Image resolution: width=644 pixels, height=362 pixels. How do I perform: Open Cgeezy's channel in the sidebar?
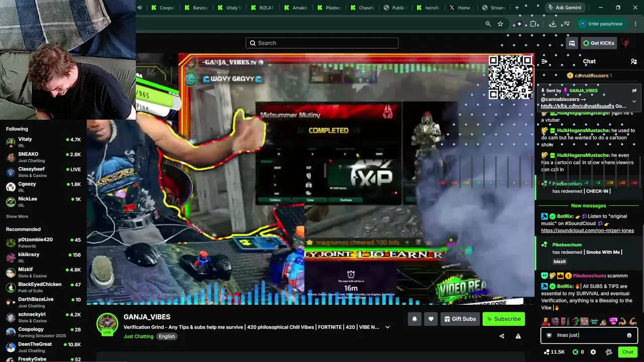pos(43,187)
